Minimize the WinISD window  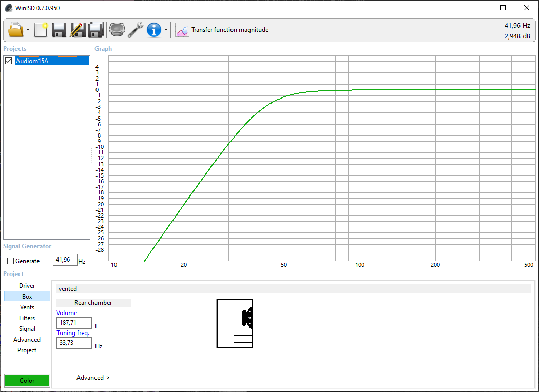(480, 8)
